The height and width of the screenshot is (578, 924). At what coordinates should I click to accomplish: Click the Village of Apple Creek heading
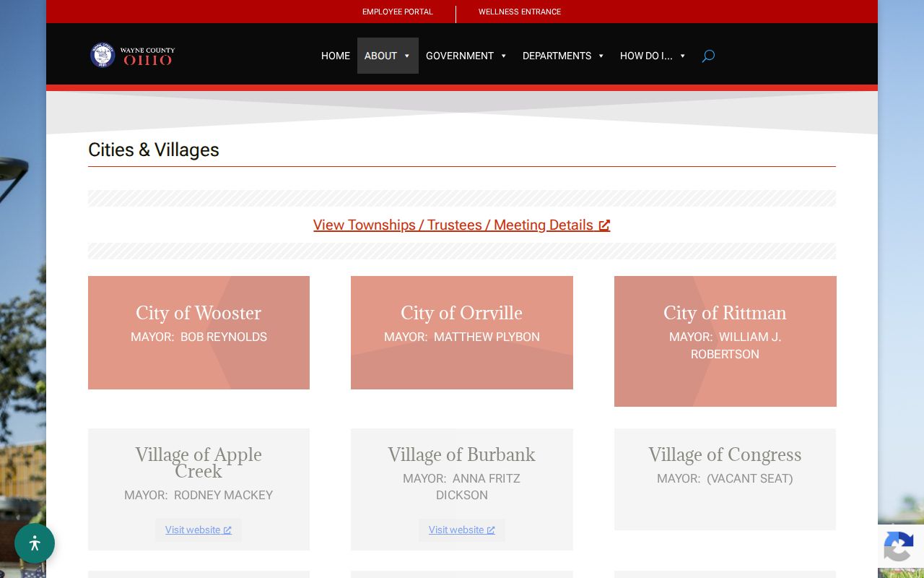click(199, 462)
